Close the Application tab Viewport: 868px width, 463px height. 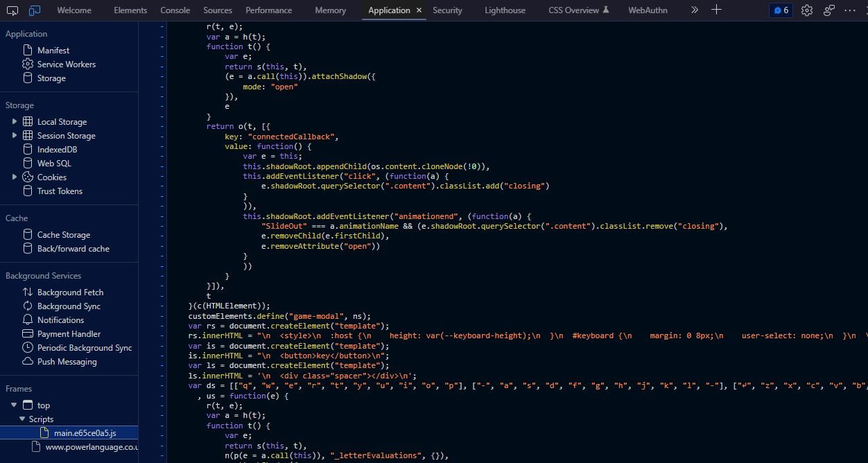(x=419, y=10)
